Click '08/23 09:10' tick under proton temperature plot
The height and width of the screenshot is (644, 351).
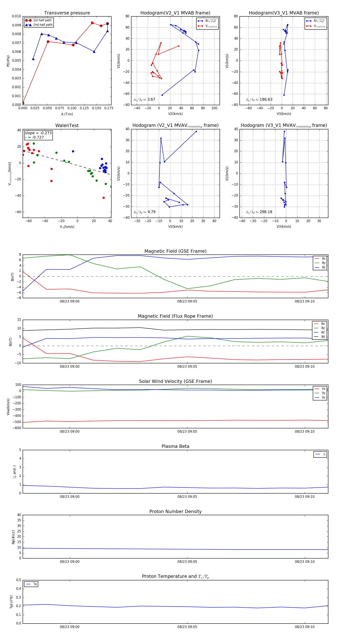click(x=305, y=627)
